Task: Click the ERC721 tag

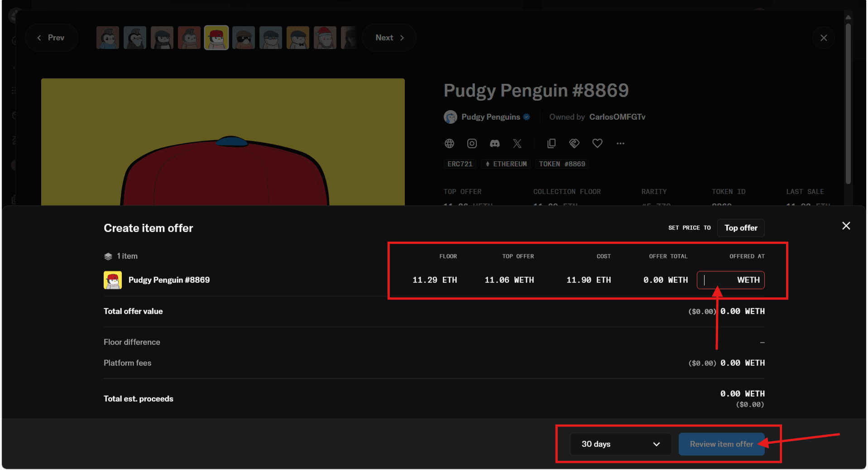Action: (460, 164)
